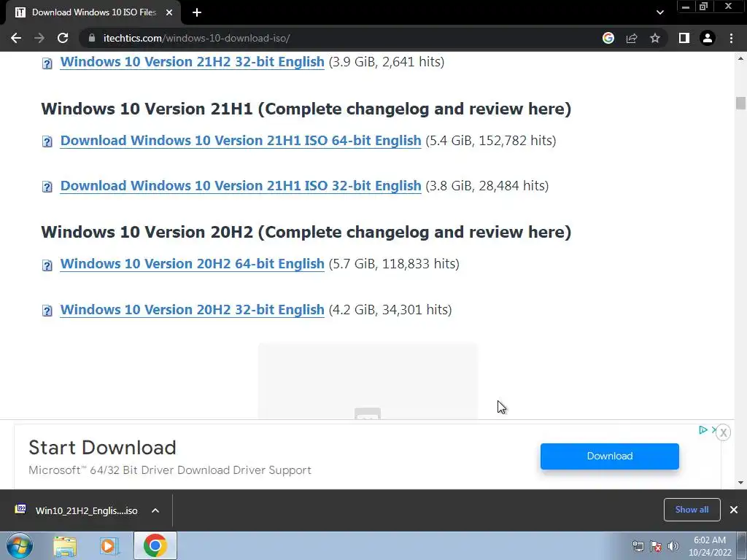Open Windows 10 Version 21H2 32-bit English link
The width and height of the screenshot is (747, 560).
click(x=192, y=62)
